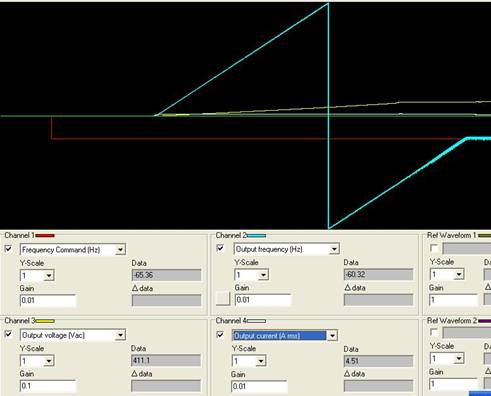Screen dimensions: 491x396
Task: Open the Output frequency (Hz) signal dropdown
Action: (x=334, y=249)
